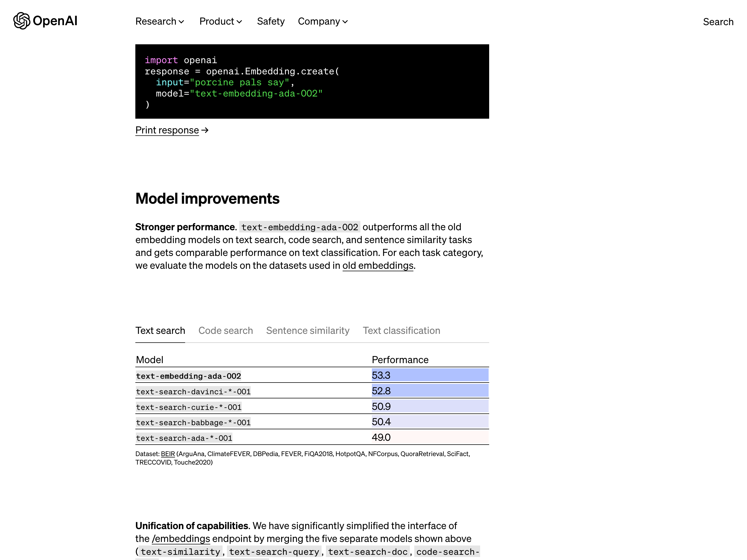Click the OpenAI logo icon
The height and width of the screenshot is (560, 747).
(22, 21)
